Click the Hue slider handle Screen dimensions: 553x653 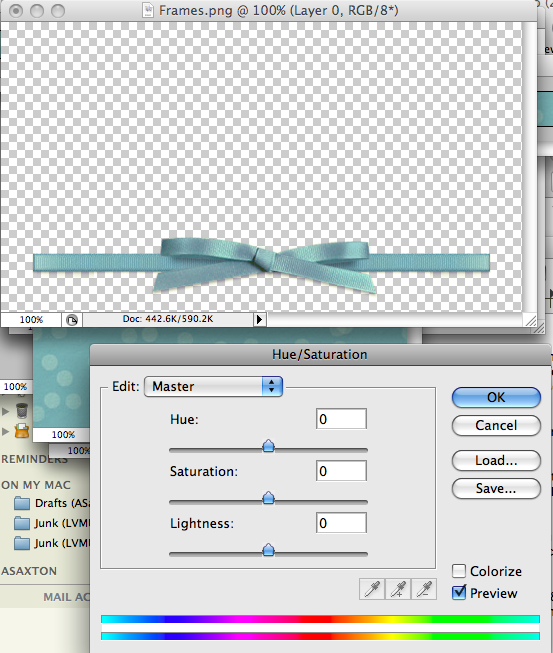269,446
